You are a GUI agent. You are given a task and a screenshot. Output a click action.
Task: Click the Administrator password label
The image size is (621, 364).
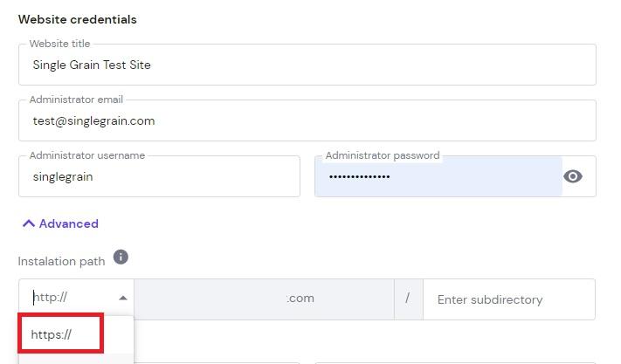click(x=382, y=155)
